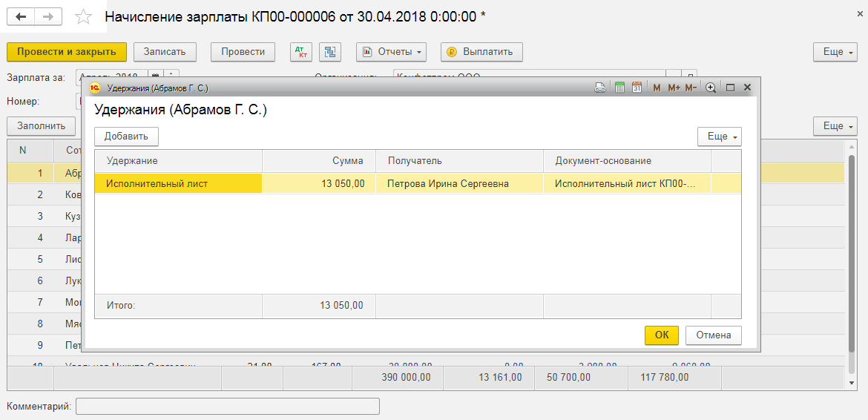The height and width of the screenshot is (420, 868).
Task: Select the Исполнительный лист cell
Action: pyautogui.click(x=178, y=184)
